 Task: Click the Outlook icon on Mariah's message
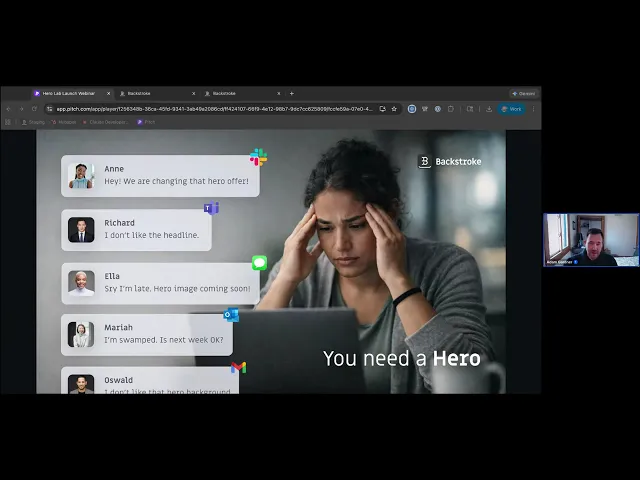231,315
